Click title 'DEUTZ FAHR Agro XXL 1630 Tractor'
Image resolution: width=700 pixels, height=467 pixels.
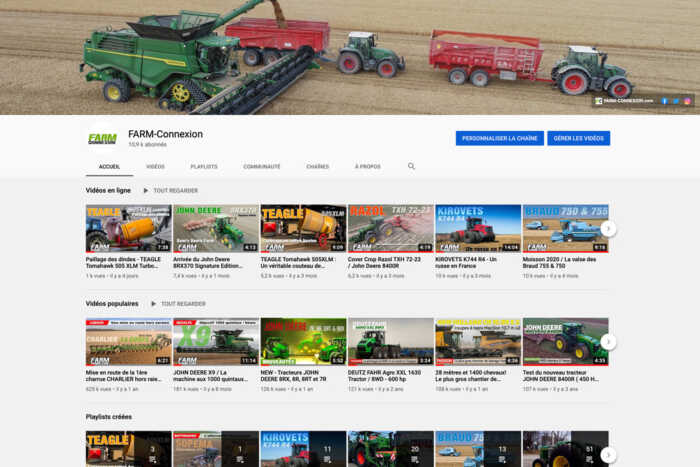click(384, 375)
